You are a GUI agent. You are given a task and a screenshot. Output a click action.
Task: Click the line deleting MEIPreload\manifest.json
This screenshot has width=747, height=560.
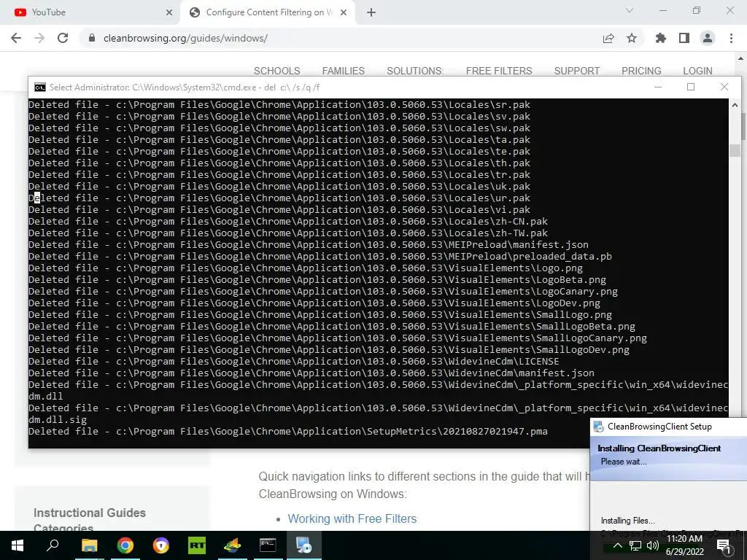(309, 245)
